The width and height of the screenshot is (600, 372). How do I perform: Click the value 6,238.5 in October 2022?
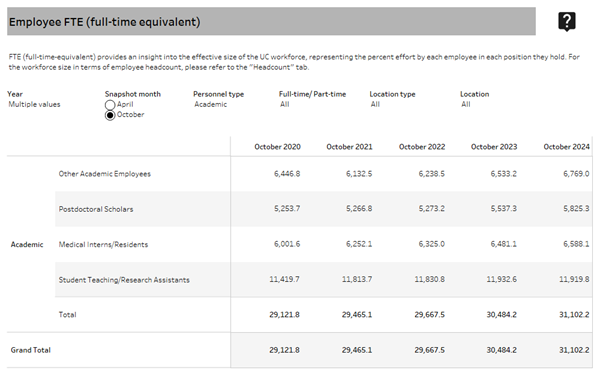click(x=432, y=174)
